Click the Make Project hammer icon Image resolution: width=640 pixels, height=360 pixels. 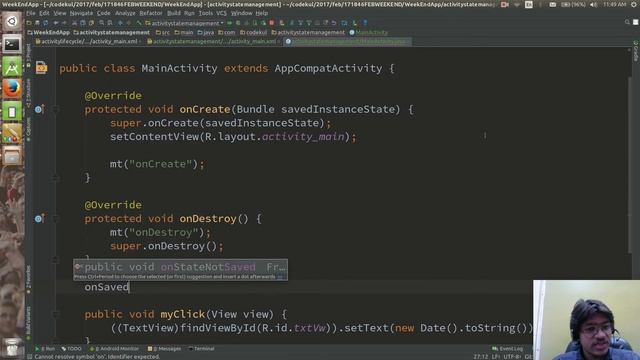point(139,23)
